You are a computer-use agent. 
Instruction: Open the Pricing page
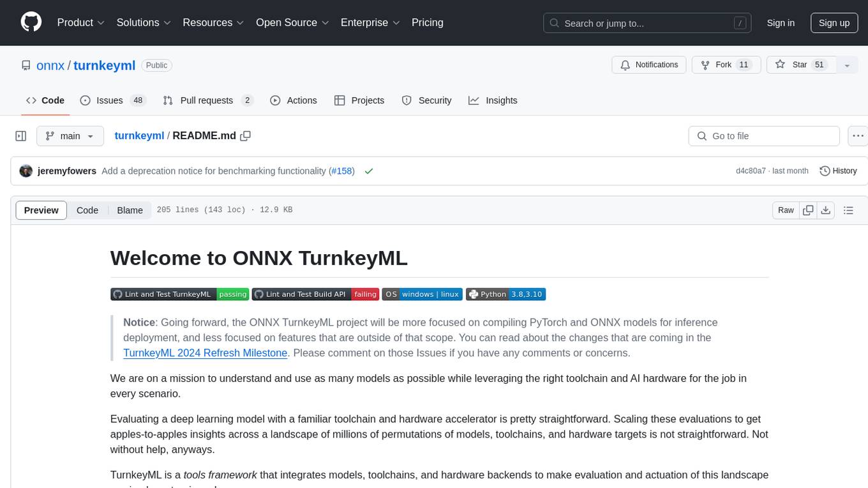428,22
